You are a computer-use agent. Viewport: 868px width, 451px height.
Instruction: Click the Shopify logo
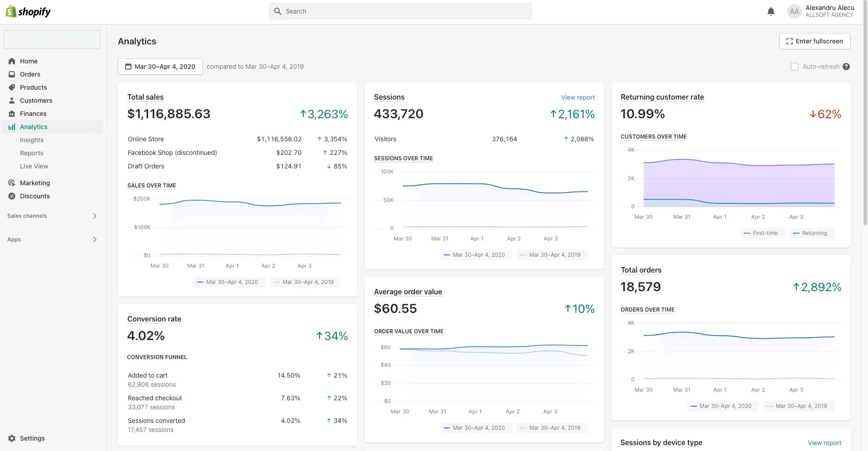28,12
